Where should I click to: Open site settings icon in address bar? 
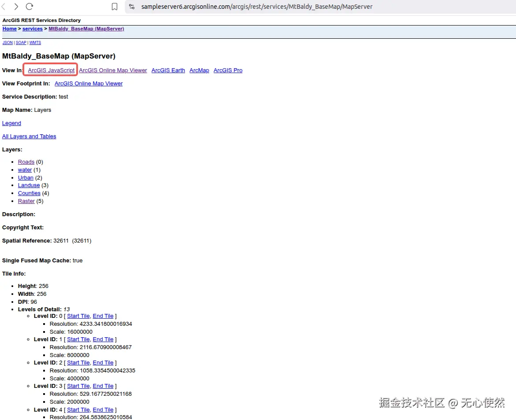tap(132, 7)
